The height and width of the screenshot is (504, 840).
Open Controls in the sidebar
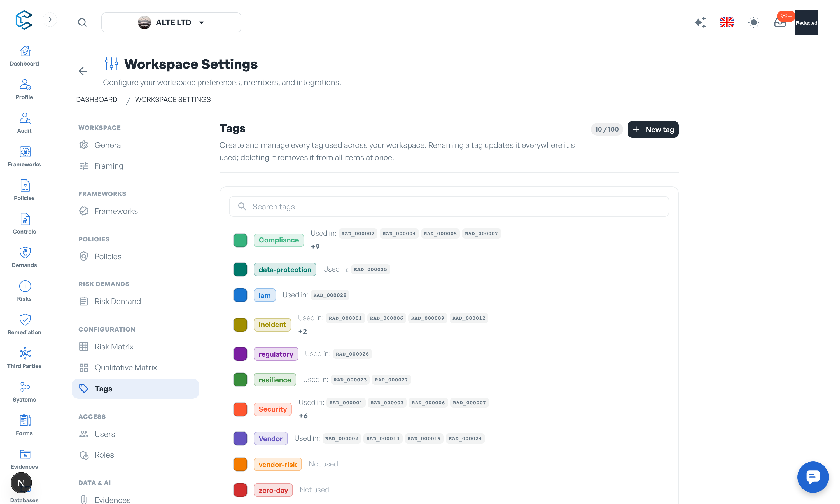pos(24,224)
